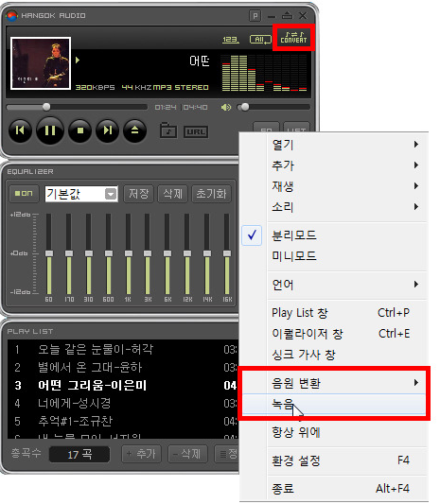This screenshot has width=440, height=504.
Task: Open the URL stream icon
Action: tap(196, 131)
